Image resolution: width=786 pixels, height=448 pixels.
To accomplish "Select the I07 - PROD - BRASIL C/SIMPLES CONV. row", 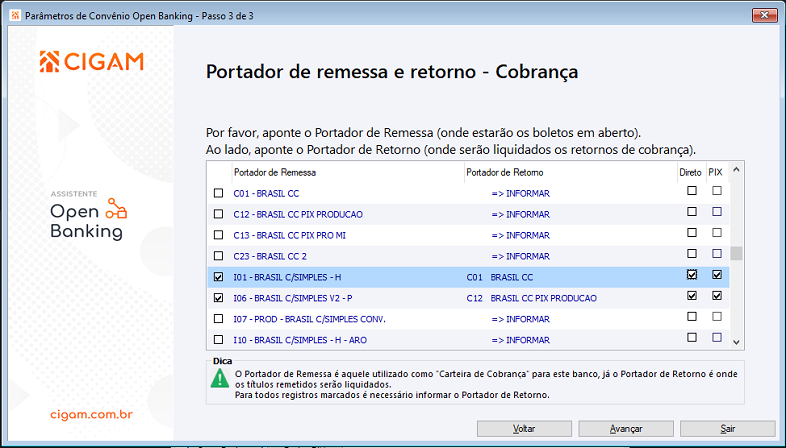I will (x=309, y=319).
